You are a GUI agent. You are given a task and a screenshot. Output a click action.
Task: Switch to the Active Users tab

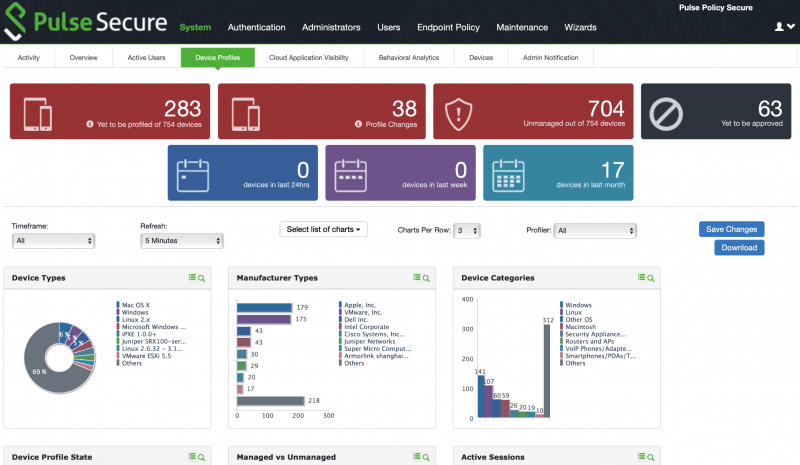(x=146, y=58)
